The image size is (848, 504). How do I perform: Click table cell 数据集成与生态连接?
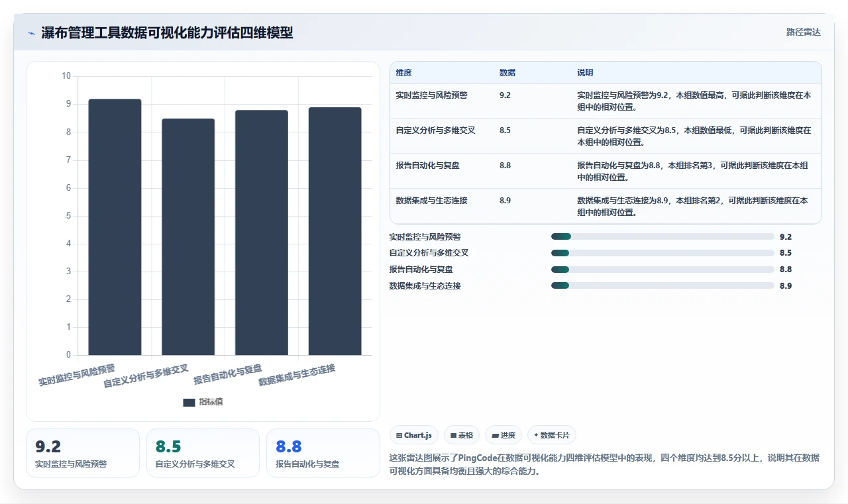(x=431, y=201)
